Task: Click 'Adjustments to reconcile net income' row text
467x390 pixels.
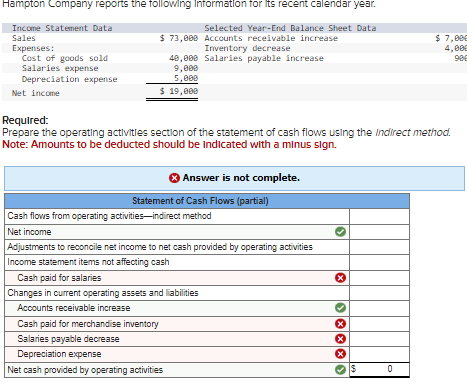Action: click(x=160, y=247)
